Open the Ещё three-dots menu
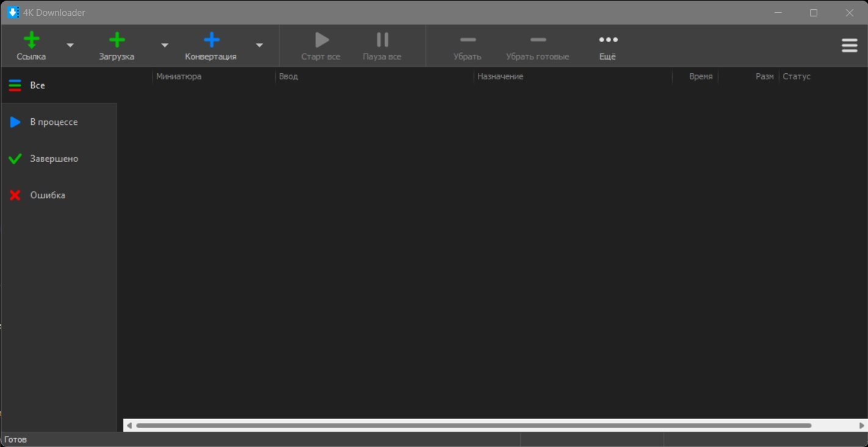Image resolution: width=868 pixels, height=447 pixels. [608, 46]
